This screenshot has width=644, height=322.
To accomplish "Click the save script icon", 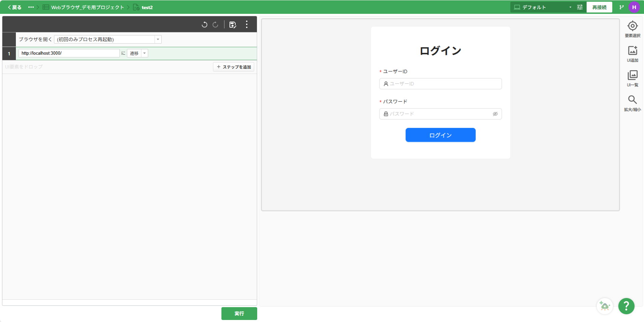I will tap(233, 25).
